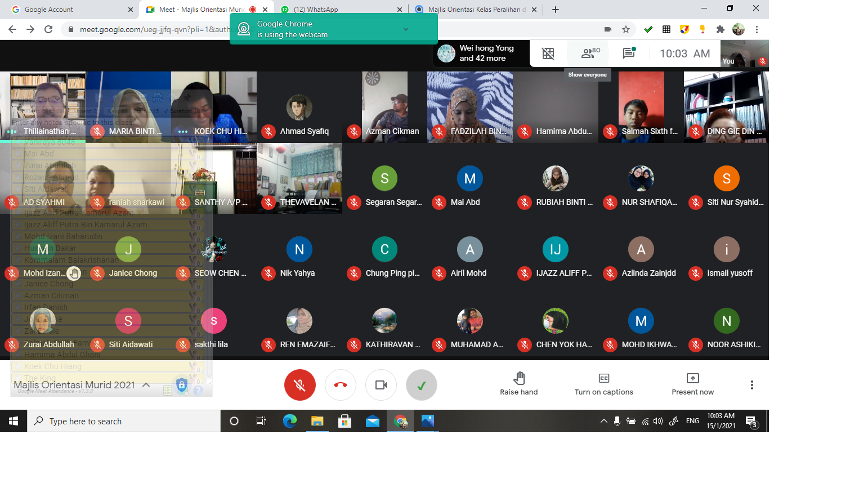The width and height of the screenshot is (868, 502).
Task: Toggle the muted microphone button
Action: click(300, 385)
